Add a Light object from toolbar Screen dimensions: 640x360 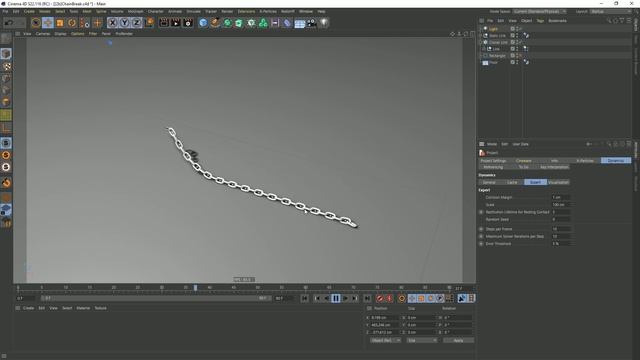[x=324, y=23]
